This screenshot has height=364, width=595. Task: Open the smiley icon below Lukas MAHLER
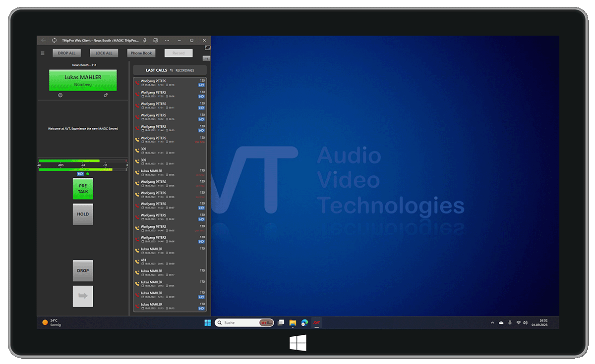point(60,95)
